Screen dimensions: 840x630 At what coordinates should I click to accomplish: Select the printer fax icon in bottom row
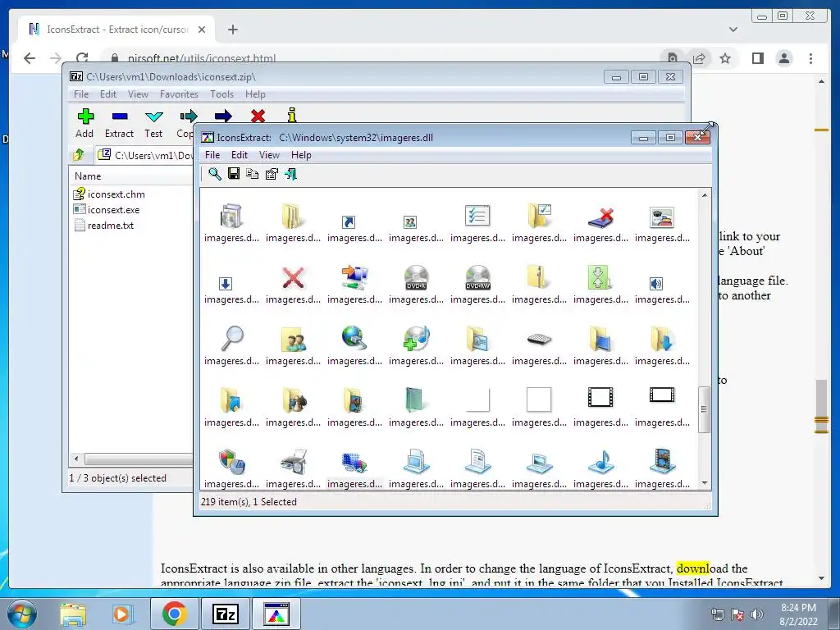coord(293,461)
